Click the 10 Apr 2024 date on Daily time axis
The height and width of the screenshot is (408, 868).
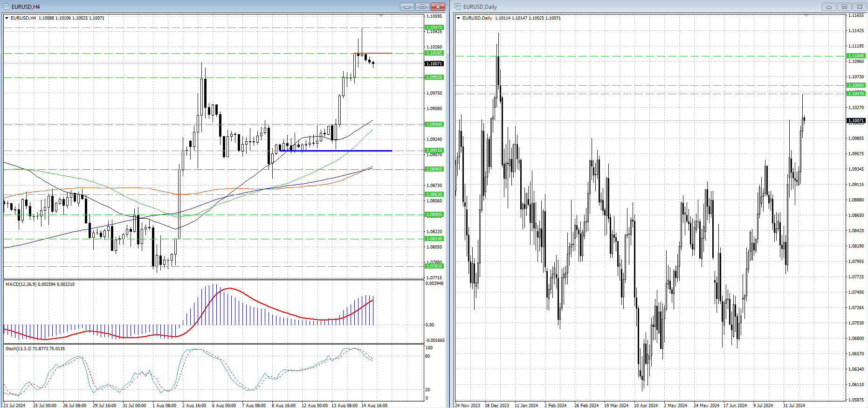coord(646,405)
